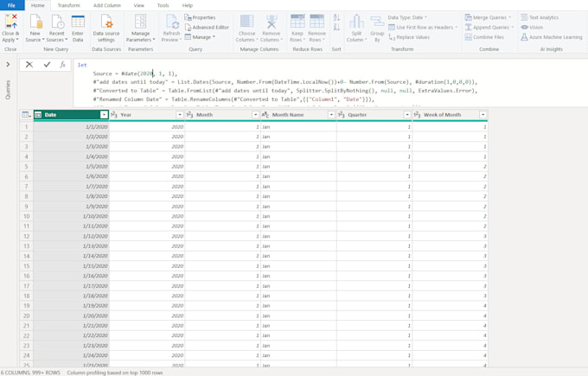This screenshot has height=376, width=588.
Task: Open the Quarter column filter dropdown
Action: point(407,115)
